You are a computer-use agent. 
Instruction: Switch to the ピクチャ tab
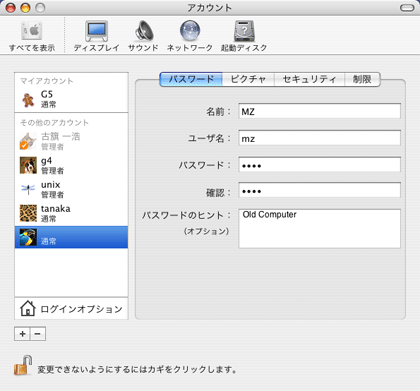tap(248, 79)
